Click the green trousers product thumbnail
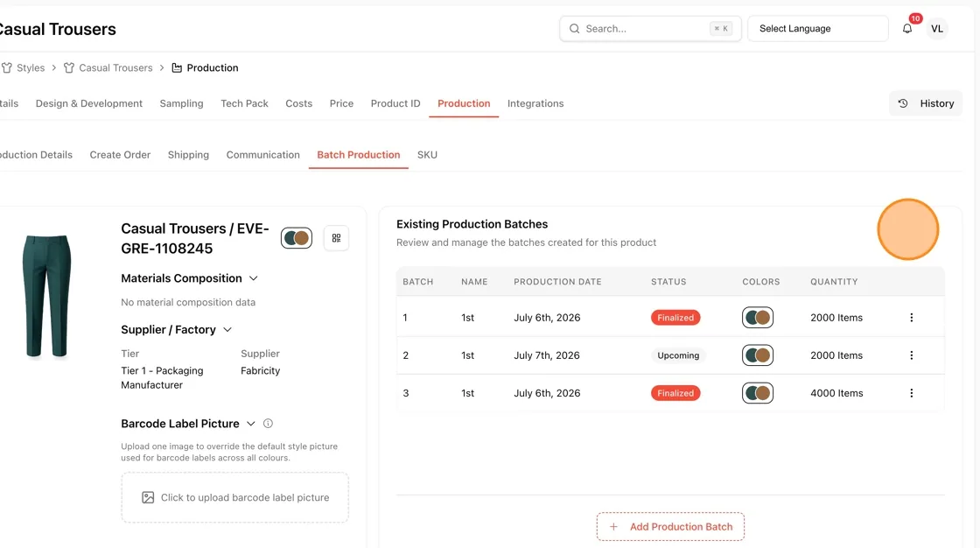This screenshot has width=980, height=548. (47, 297)
